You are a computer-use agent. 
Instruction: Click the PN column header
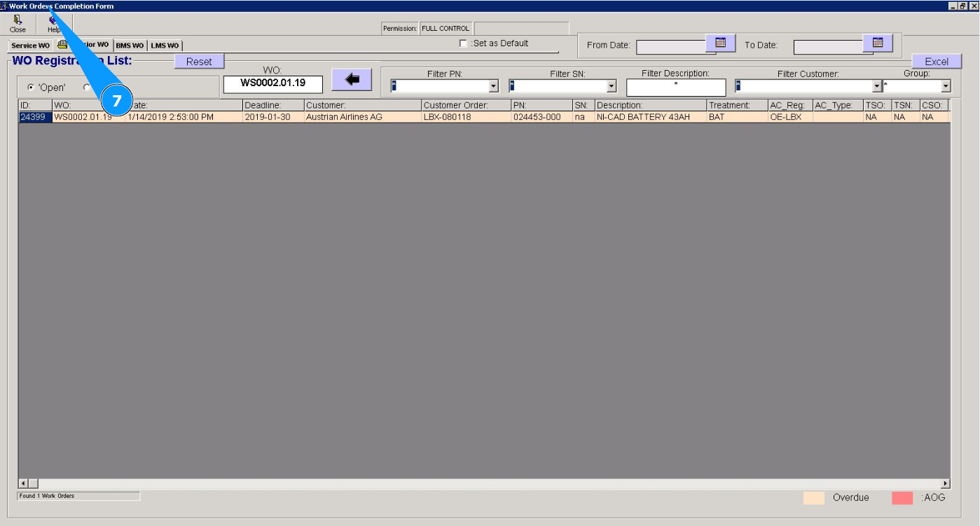click(x=542, y=106)
